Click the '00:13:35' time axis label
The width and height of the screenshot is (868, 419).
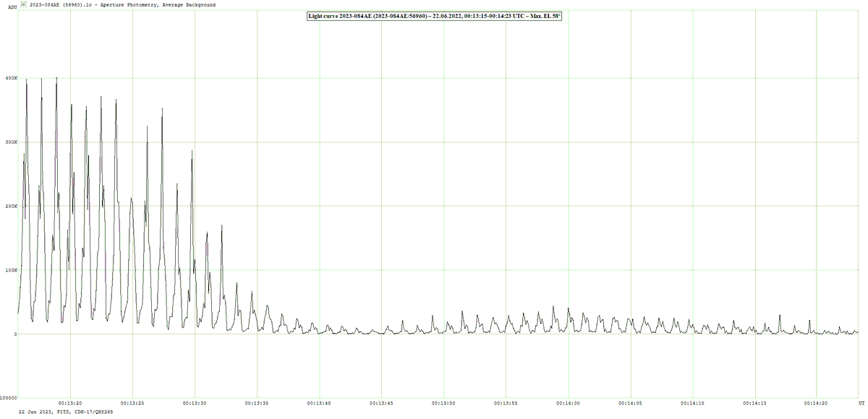tap(257, 402)
